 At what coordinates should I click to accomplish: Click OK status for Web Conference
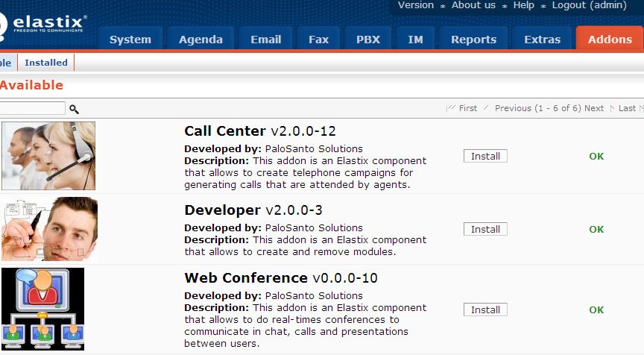[596, 310]
